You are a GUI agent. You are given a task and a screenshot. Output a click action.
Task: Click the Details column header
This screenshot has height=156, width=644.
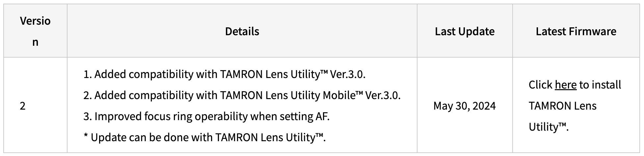[x=242, y=31]
